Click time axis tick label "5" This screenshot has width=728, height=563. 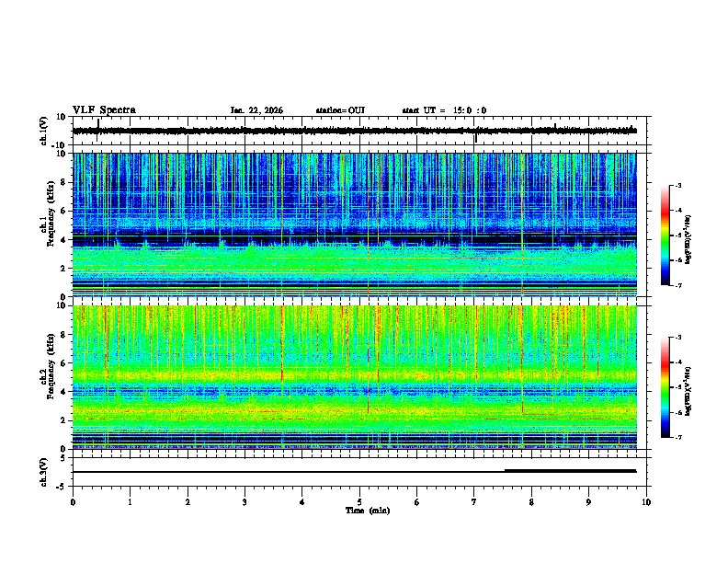[359, 502]
